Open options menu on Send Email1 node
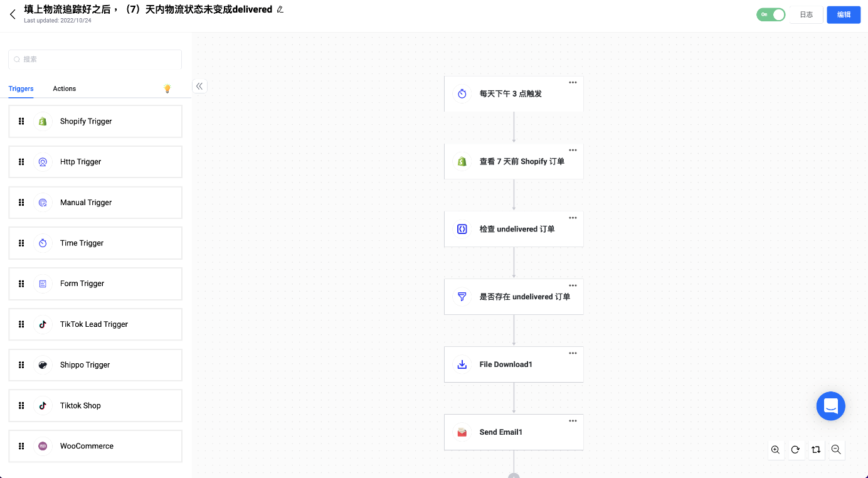 tap(573, 421)
